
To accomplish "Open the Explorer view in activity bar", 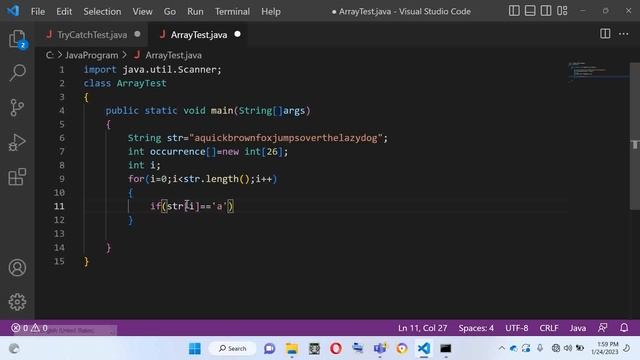I will pyautogui.click(x=17, y=39).
